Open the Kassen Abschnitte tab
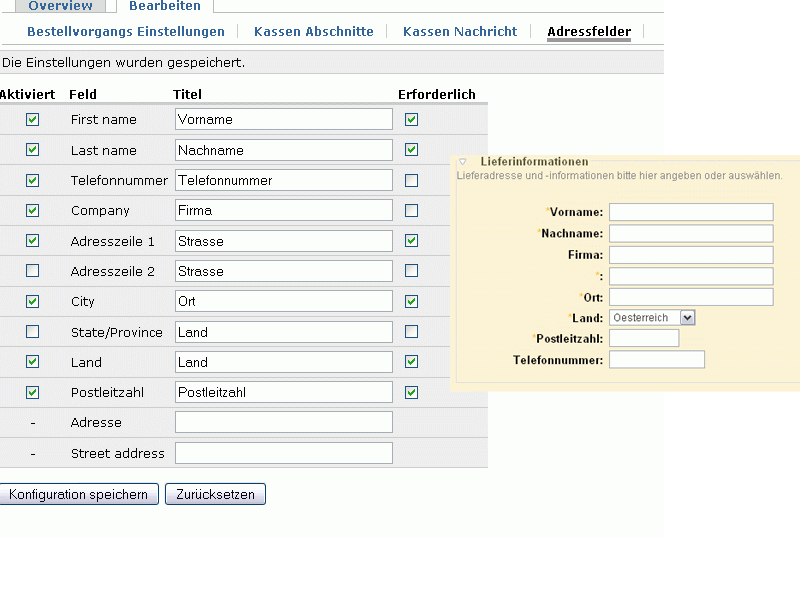The image size is (800, 600). tap(314, 32)
